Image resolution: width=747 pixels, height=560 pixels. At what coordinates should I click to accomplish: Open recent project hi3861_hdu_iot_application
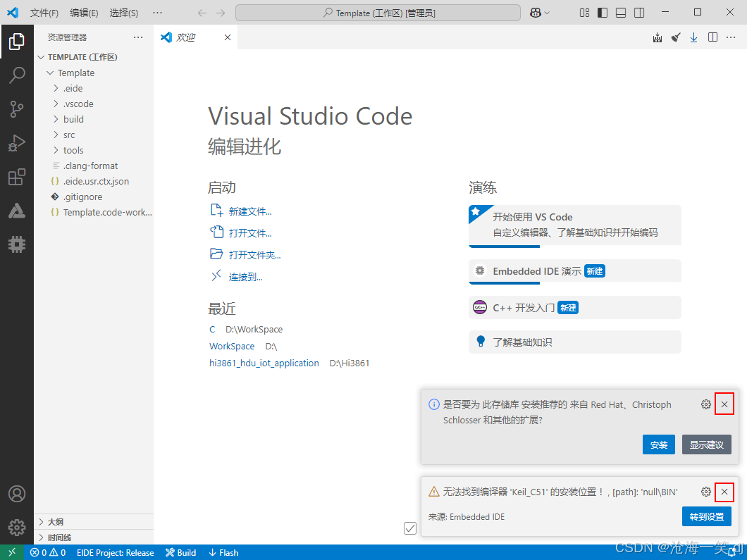point(264,363)
